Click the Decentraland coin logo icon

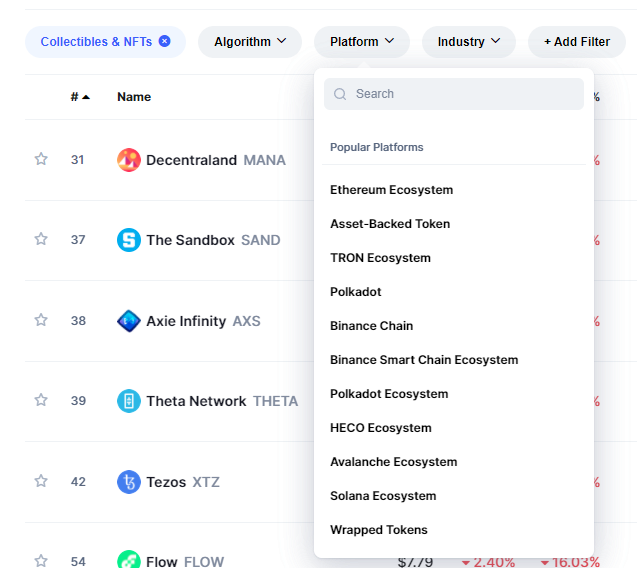tap(129, 160)
